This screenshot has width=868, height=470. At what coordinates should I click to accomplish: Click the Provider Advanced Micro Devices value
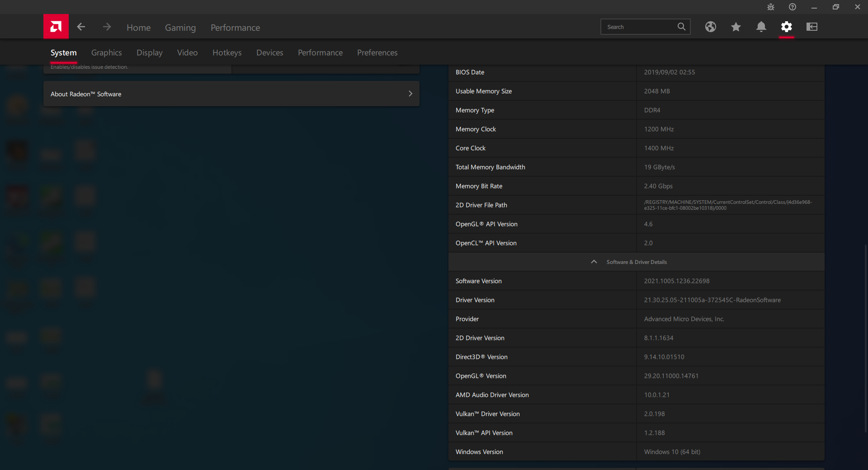pos(684,319)
